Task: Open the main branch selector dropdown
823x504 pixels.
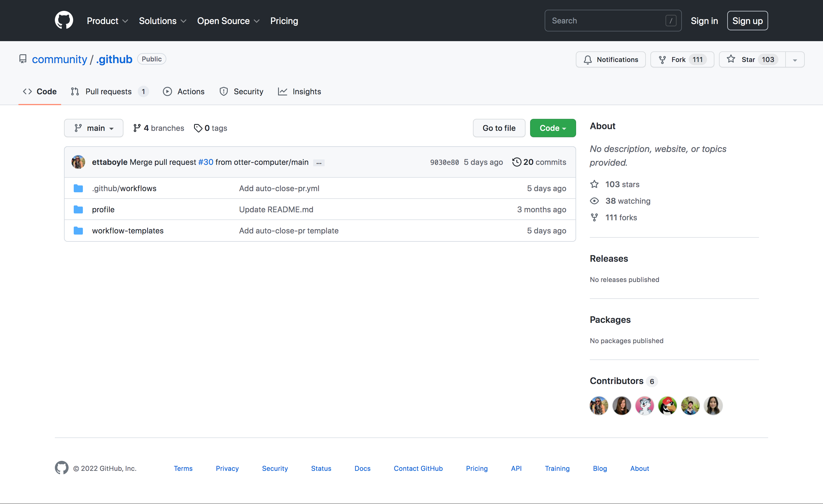Action: coord(93,128)
